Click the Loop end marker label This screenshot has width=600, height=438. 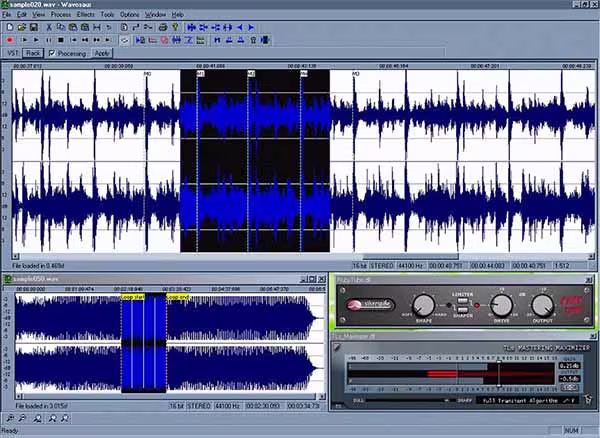178,296
